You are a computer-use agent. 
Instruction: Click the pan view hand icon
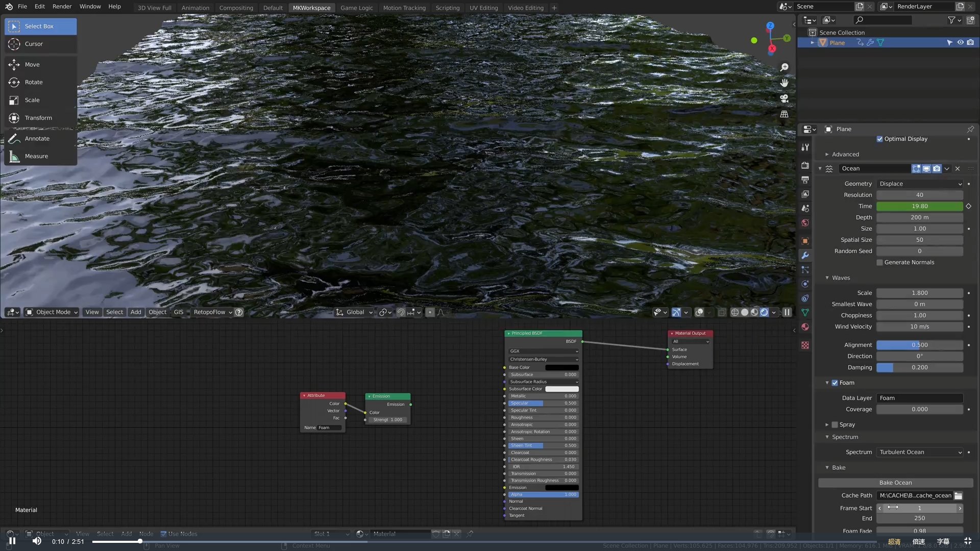point(785,83)
